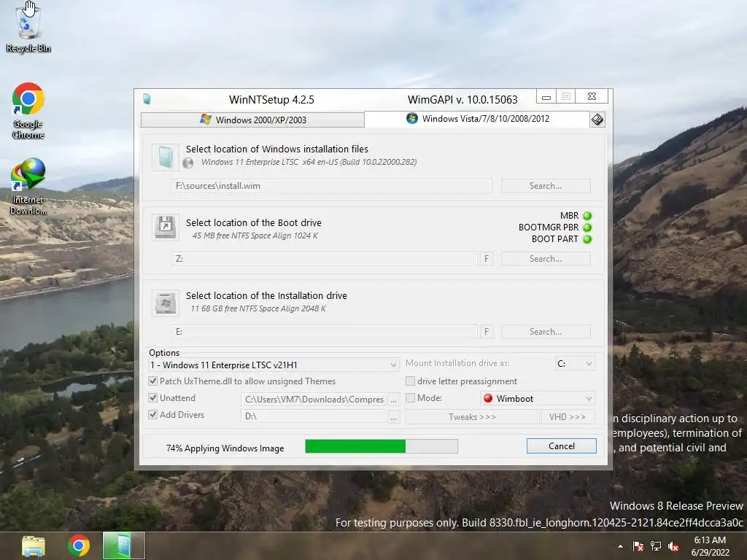The height and width of the screenshot is (560, 747).
Task: Click the F button beside Installation drive path
Action: tap(487, 332)
